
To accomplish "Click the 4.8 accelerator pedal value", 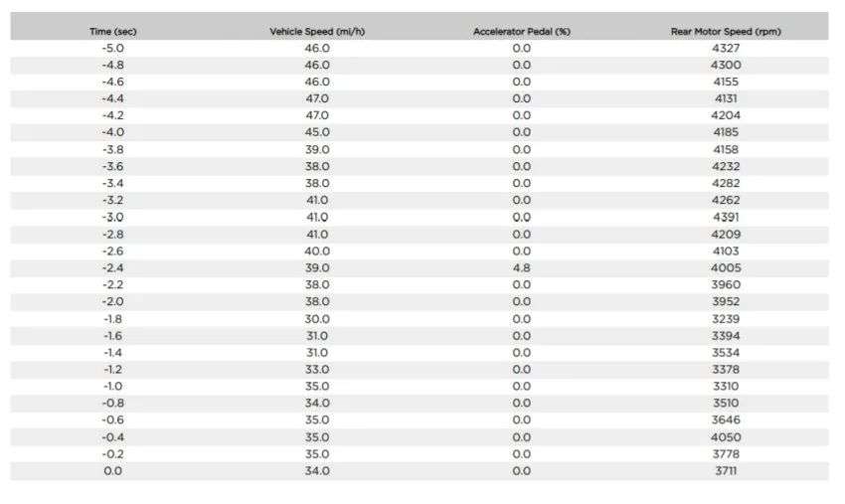I will [521, 267].
